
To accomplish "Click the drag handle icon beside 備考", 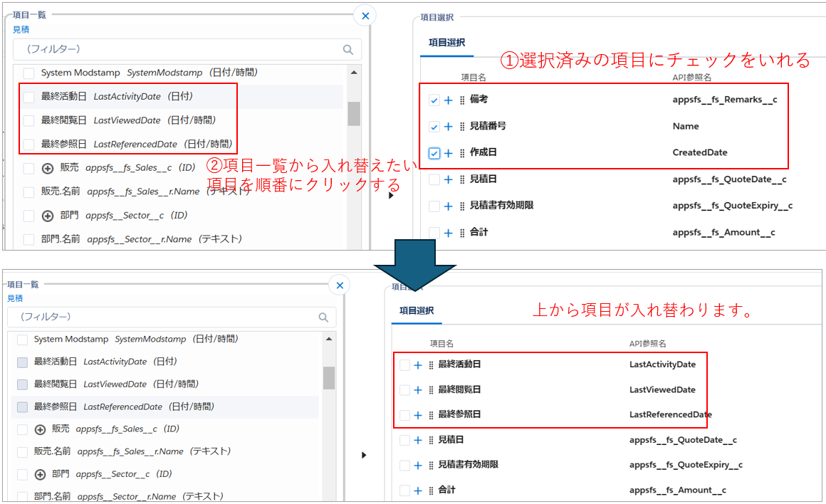I will tap(462, 100).
